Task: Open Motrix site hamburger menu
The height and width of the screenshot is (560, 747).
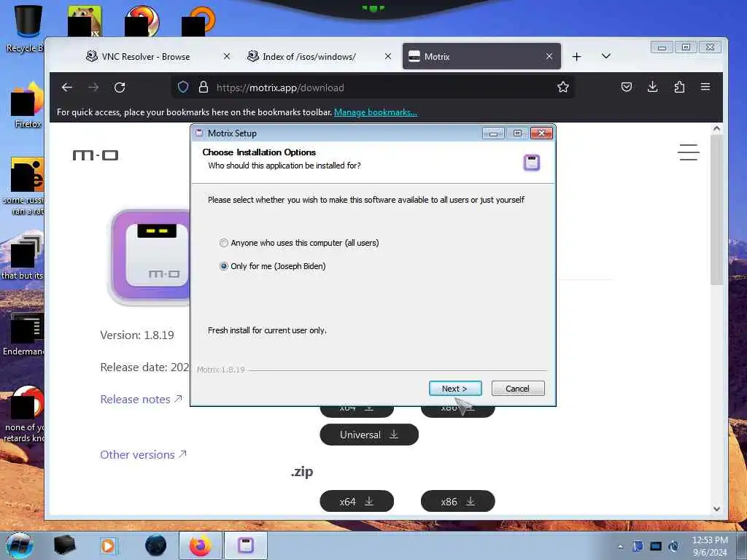Action: pos(689,152)
